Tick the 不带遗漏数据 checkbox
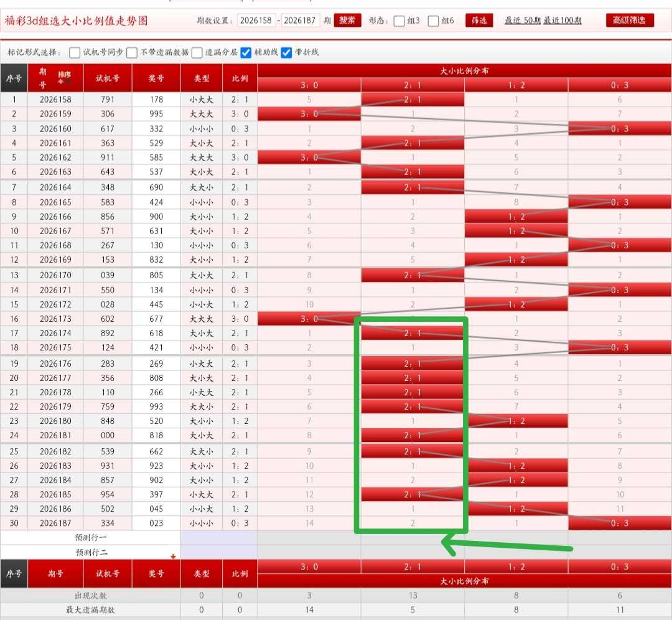The height and width of the screenshot is (620, 672). [132, 52]
